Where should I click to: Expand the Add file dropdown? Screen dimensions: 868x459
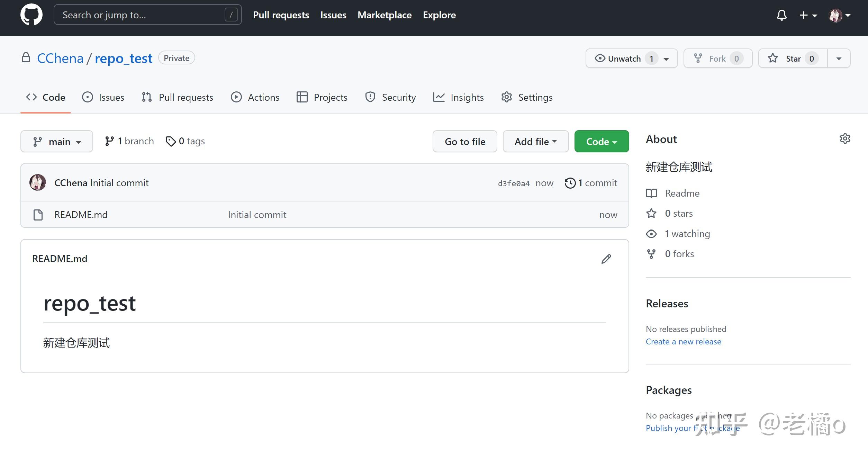(535, 142)
